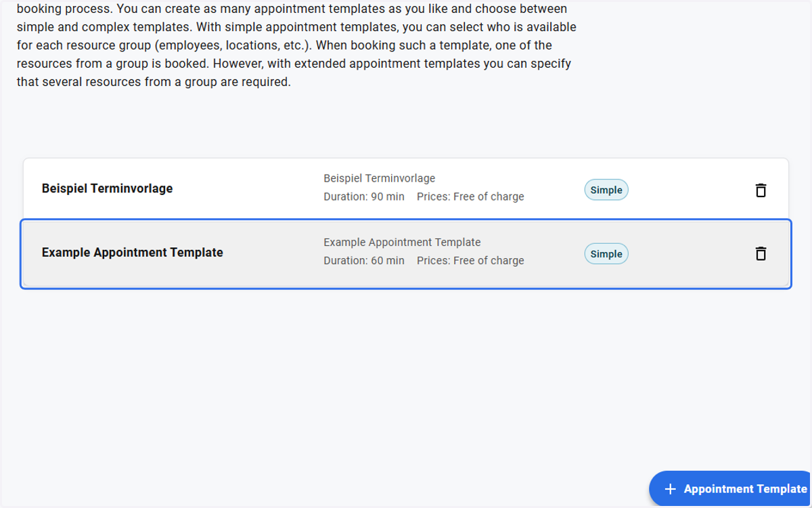Select the 'Duration: 90 min' text

pyautogui.click(x=364, y=196)
